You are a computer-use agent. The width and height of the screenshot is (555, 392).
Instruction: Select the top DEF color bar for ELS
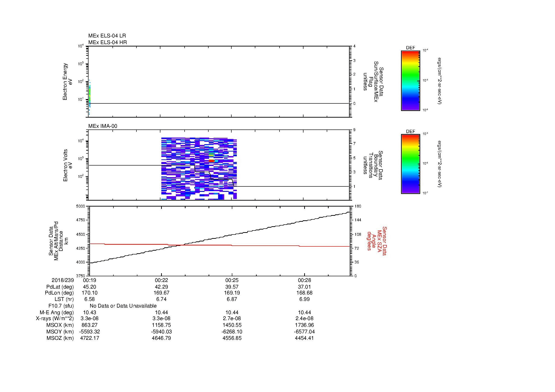(410, 81)
